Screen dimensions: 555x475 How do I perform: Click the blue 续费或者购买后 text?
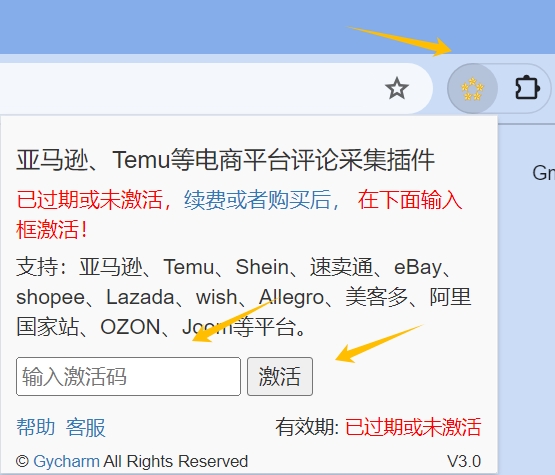pos(257,200)
